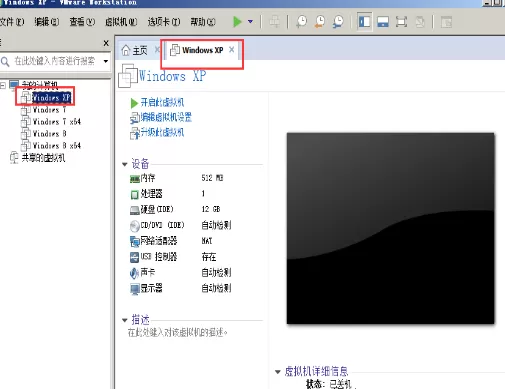Screen dimensions: 505x389
Task: Click the Send Ctrl+Alt+Del toolbar icon
Action: pos(274,22)
